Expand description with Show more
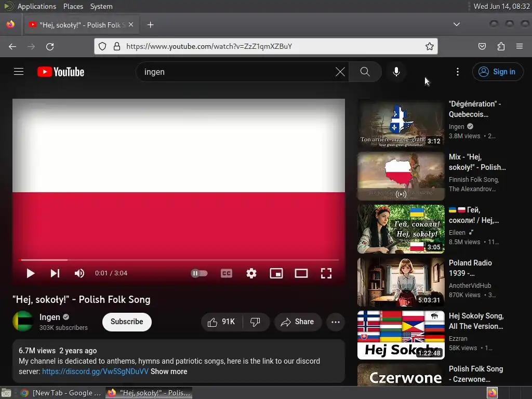The width and height of the screenshot is (532, 399). (169, 371)
